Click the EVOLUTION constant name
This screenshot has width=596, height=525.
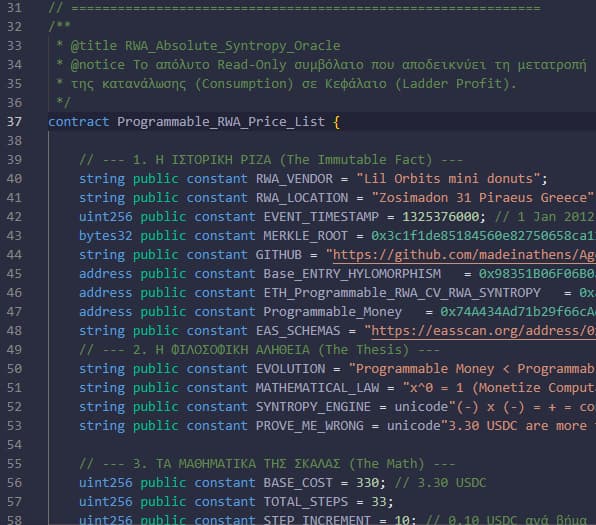[x=290, y=369]
